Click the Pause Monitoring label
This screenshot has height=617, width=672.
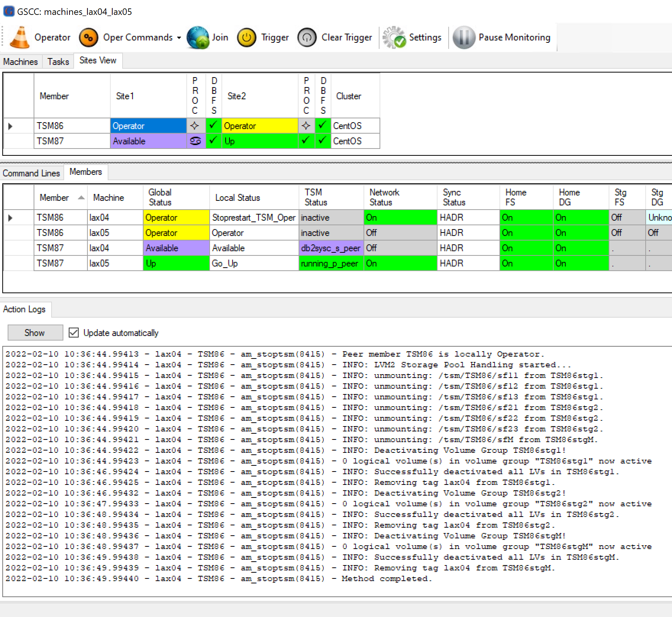coord(514,37)
